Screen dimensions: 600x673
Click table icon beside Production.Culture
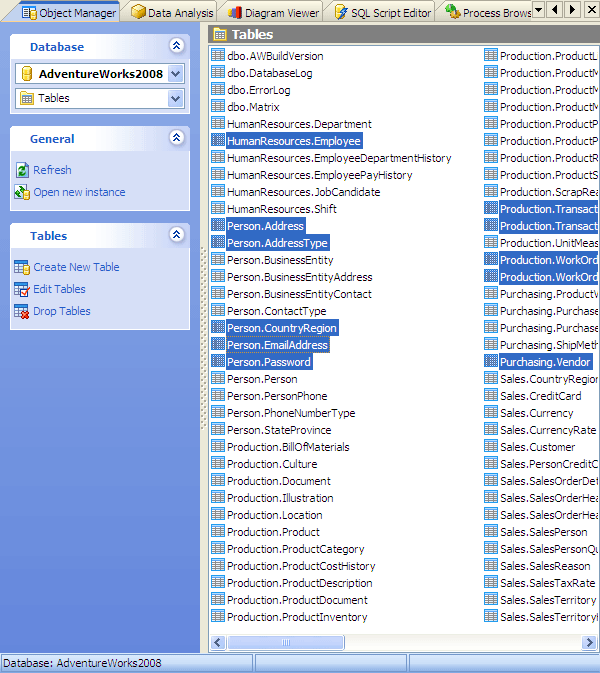tap(218, 464)
